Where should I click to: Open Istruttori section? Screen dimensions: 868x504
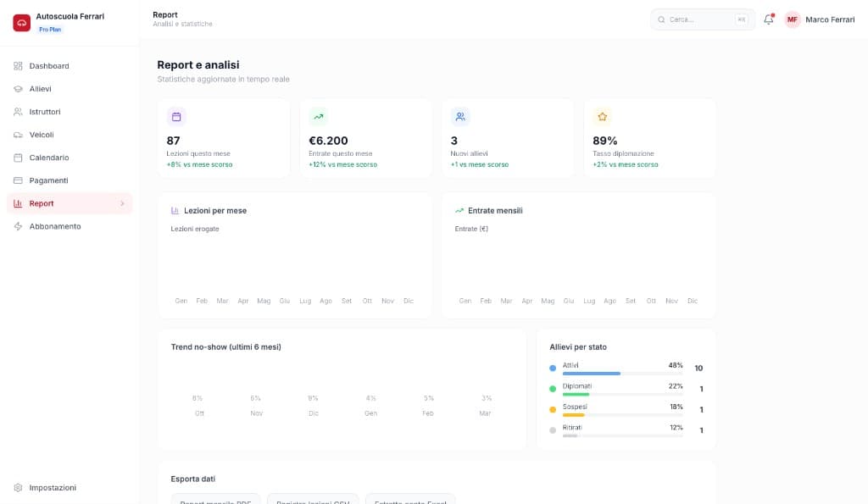[45, 112]
